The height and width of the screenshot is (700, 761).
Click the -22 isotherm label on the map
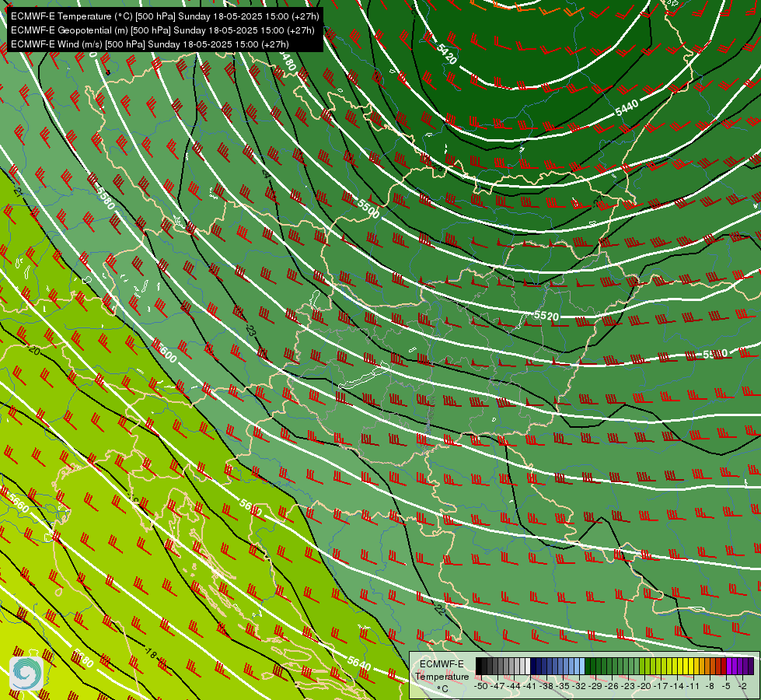tap(438, 609)
